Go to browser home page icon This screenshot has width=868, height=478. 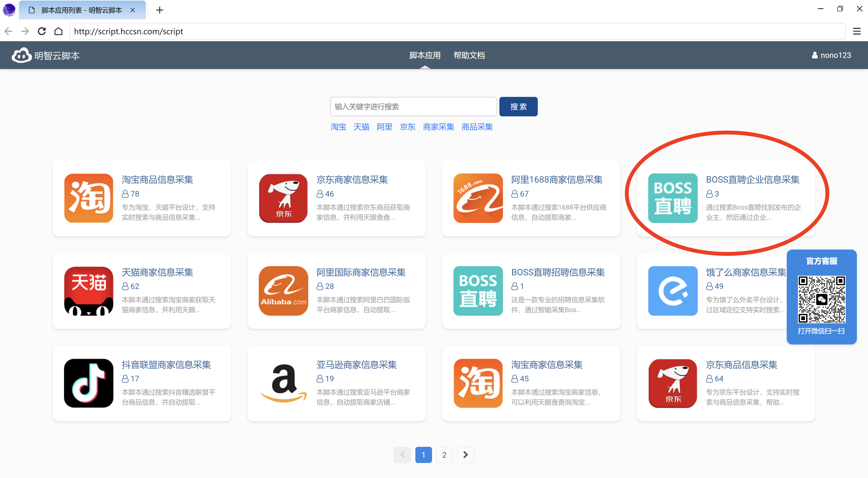click(x=59, y=31)
